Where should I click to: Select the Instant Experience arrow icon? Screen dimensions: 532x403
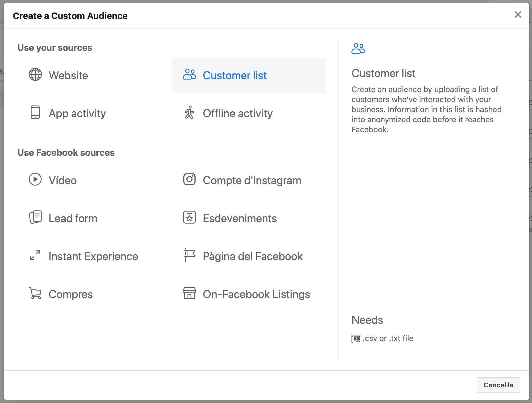point(35,255)
